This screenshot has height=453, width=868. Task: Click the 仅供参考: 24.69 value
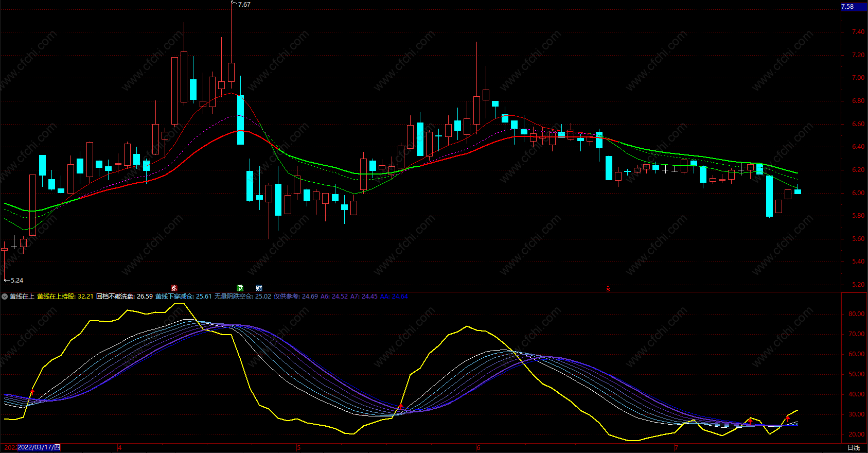tap(296, 297)
